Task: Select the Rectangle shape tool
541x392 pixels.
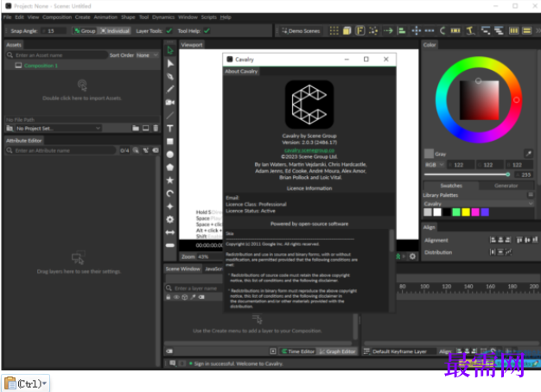Action: (x=170, y=142)
